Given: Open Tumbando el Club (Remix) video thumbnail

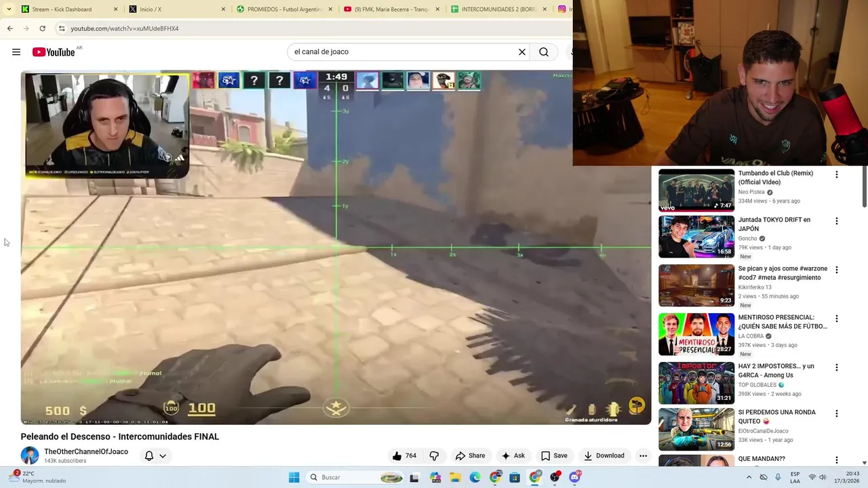Looking at the screenshot, I should [x=696, y=190].
